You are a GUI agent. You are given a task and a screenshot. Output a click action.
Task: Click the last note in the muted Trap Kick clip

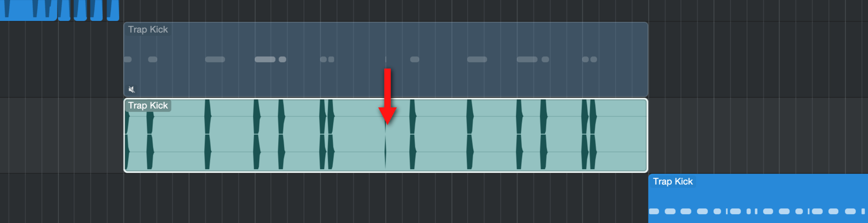pyautogui.click(x=594, y=59)
